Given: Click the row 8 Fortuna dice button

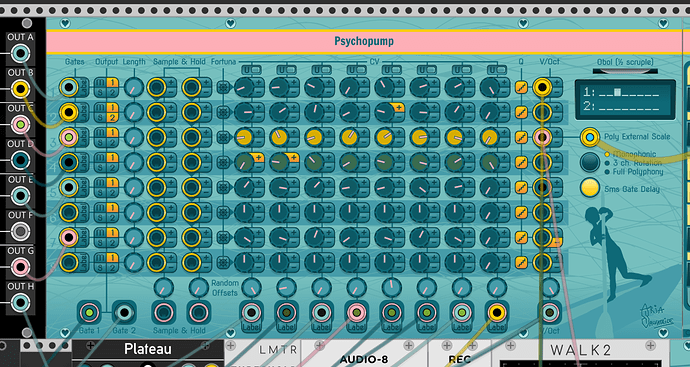Looking at the screenshot, I should [x=224, y=263].
